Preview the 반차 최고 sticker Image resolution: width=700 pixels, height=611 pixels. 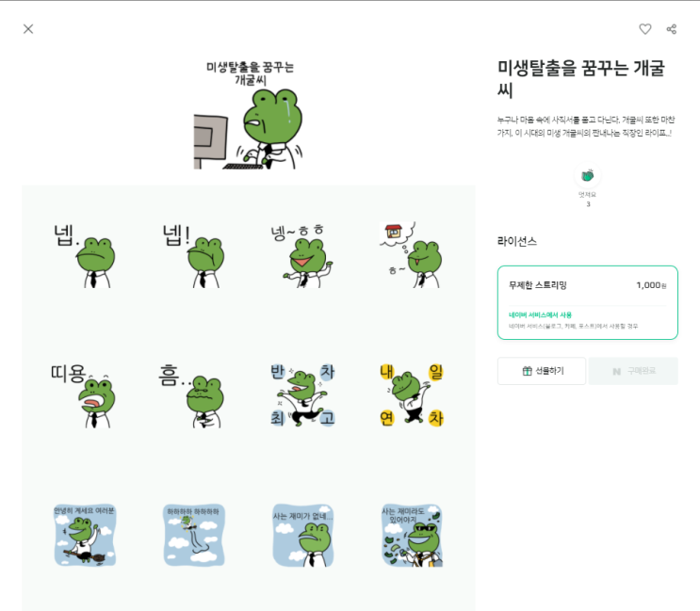pyautogui.click(x=303, y=395)
